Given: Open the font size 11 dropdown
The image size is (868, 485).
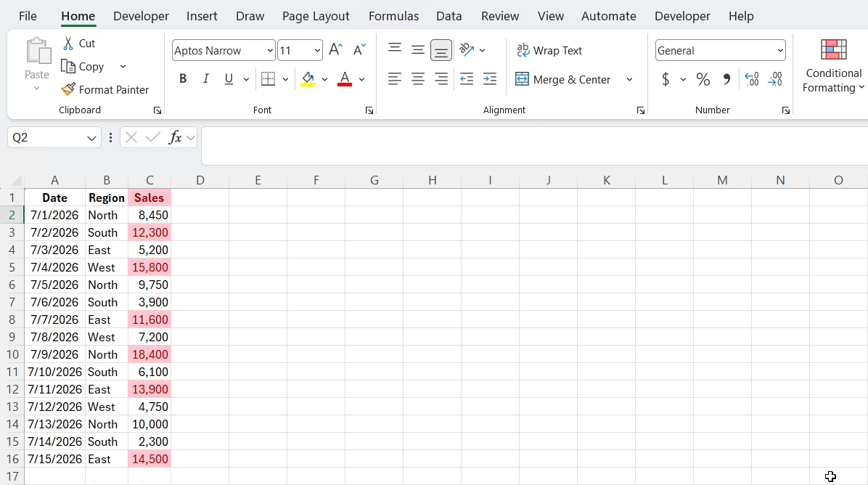Looking at the screenshot, I should (x=317, y=50).
